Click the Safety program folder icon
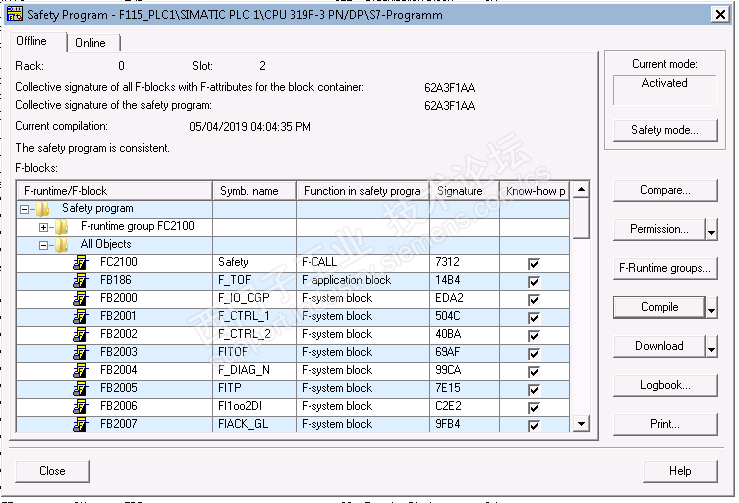739x503 pixels. (x=43, y=208)
